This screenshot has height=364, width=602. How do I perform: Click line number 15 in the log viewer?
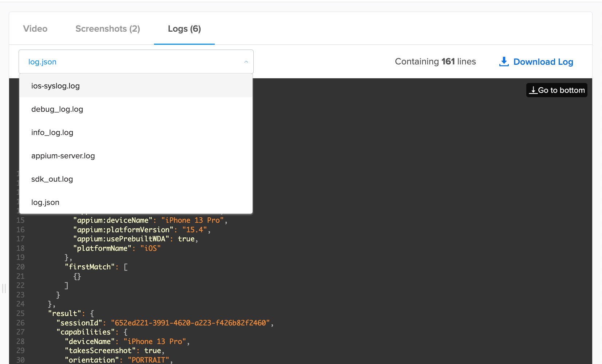(20, 220)
